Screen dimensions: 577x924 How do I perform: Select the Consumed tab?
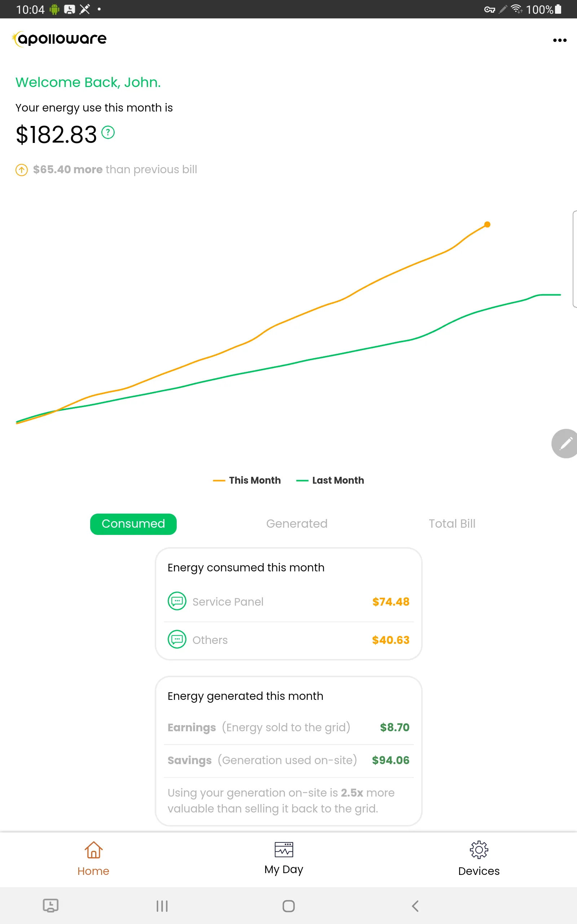click(x=133, y=524)
